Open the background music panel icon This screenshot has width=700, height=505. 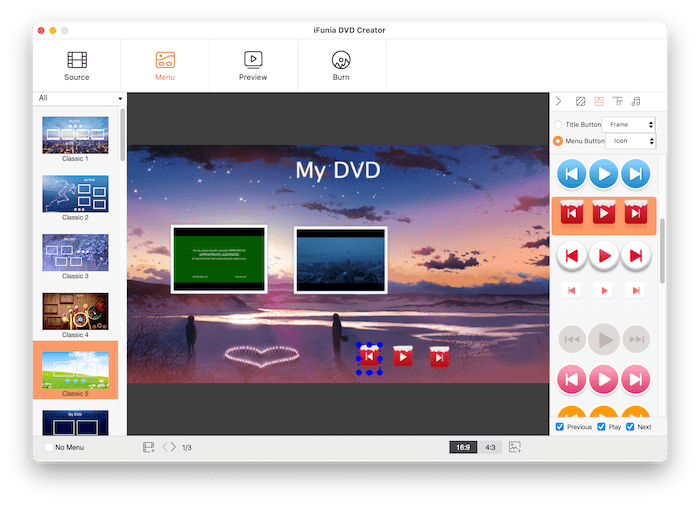coord(636,101)
